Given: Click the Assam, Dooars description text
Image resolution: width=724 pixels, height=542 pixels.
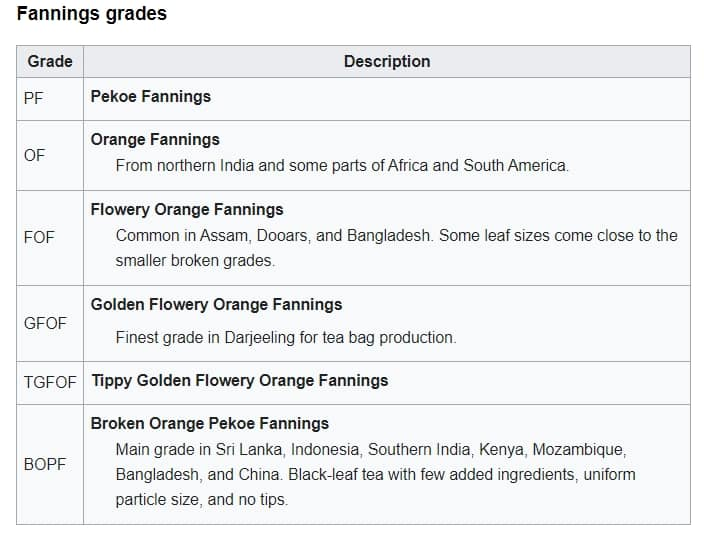Looking at the screenshot, I should pyautogui.click(x=397, y=248).
